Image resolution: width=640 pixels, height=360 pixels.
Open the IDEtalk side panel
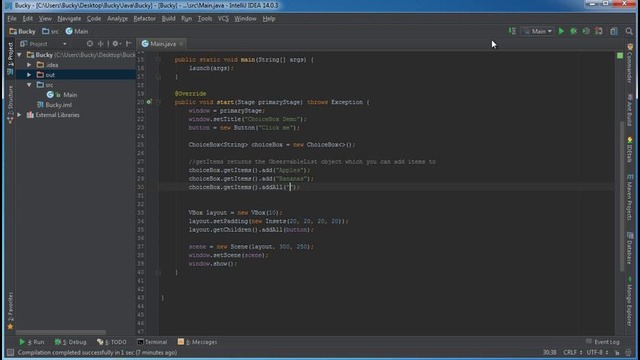630,150
